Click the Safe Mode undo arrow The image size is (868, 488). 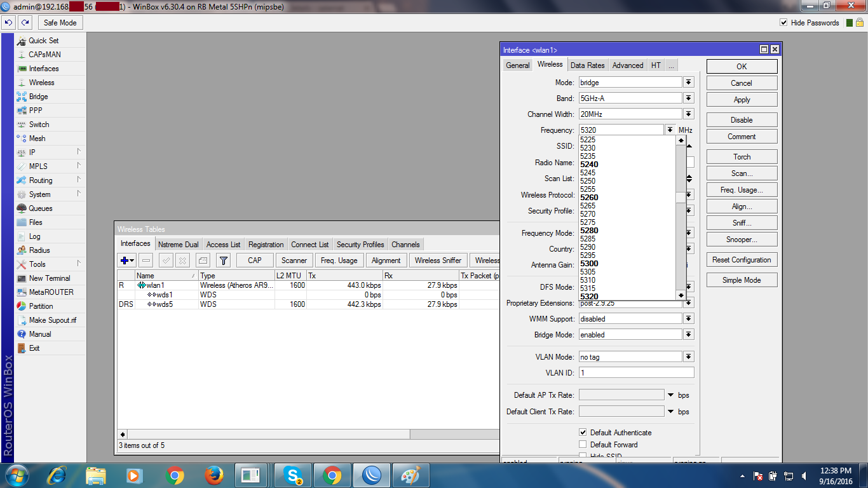coord(8,22)
